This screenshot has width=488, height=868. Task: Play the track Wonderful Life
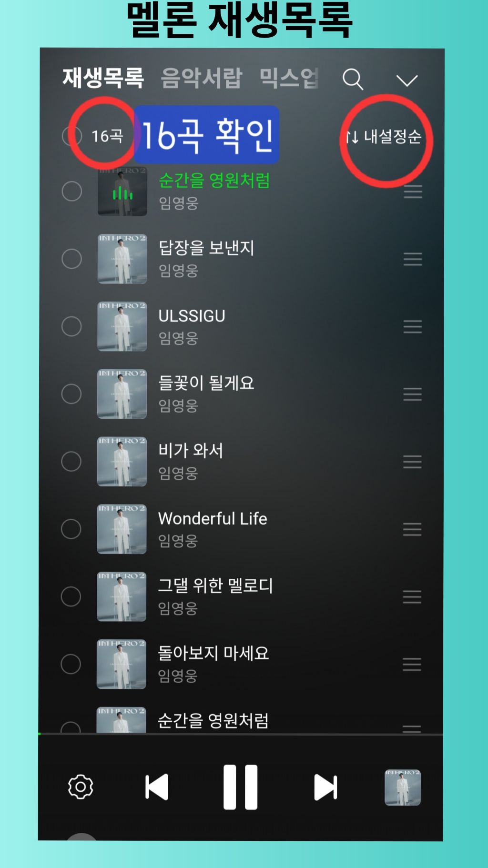(x=213, y=518)
